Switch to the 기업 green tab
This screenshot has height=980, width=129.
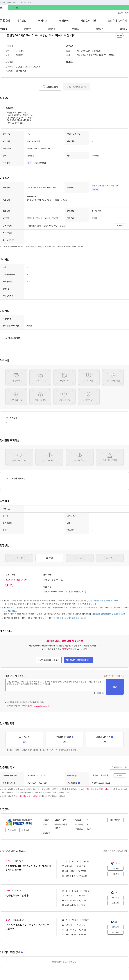[16, 8]
